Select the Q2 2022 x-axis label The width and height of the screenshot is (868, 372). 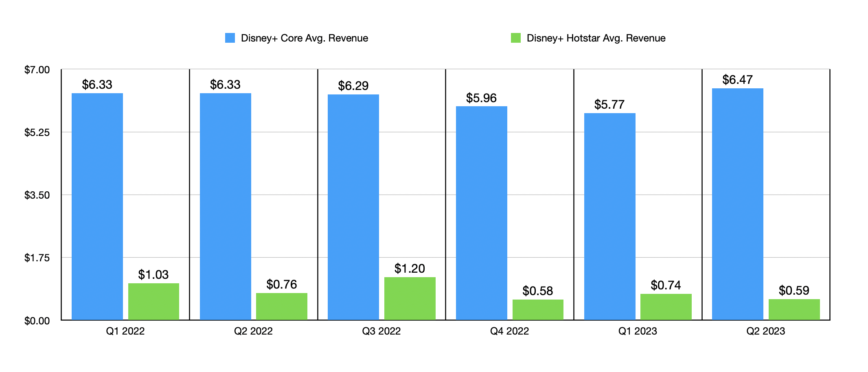tap(253, 331)
